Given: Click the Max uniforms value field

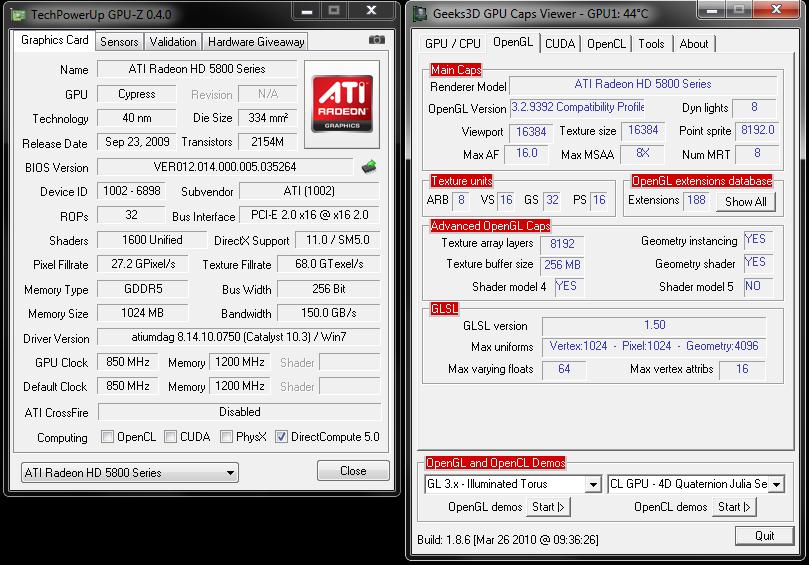Looking at the screenshot, I should click(x=654, y=346).
